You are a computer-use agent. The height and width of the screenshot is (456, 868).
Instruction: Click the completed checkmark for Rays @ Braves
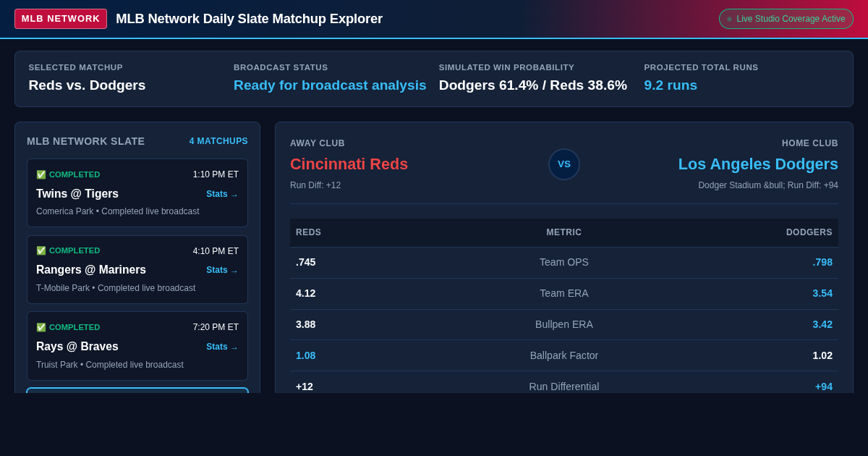click(x=41, y=327)
